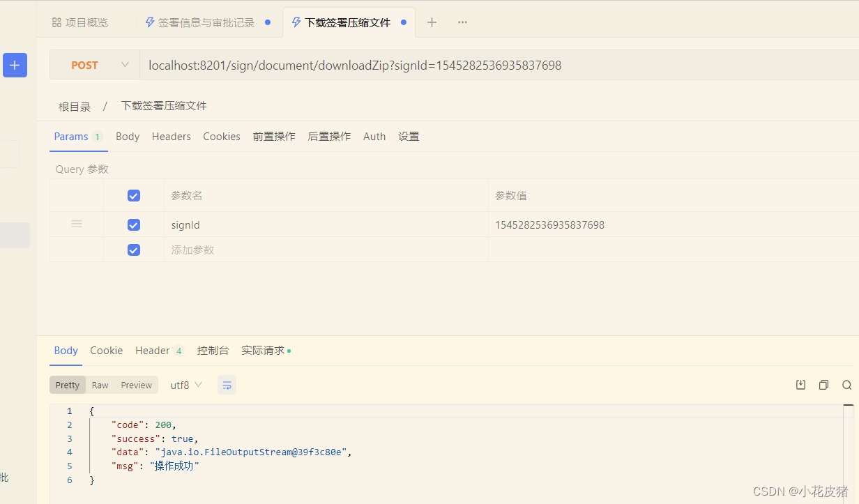Click the Query 参数 section label
859x504 pixels.
click(x=82, y=169)
